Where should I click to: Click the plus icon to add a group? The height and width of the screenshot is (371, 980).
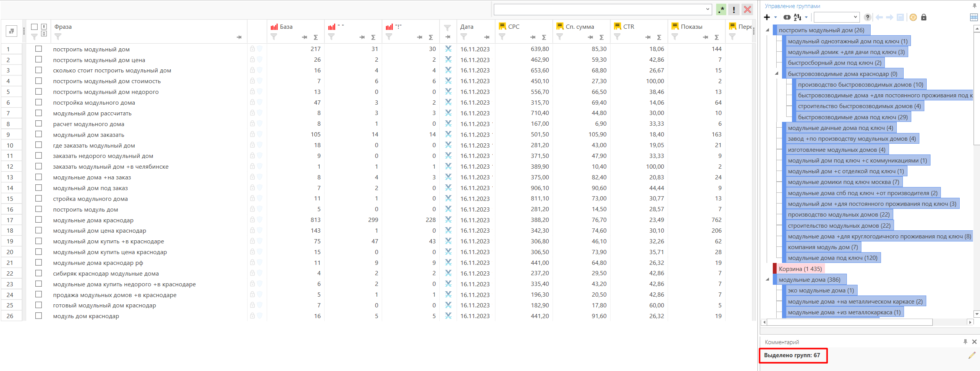[767, 17]
